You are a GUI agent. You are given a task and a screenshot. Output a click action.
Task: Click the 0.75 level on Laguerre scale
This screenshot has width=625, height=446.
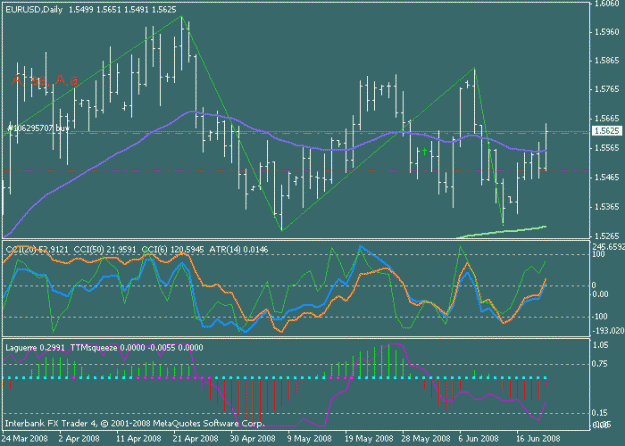pos(601,363)
